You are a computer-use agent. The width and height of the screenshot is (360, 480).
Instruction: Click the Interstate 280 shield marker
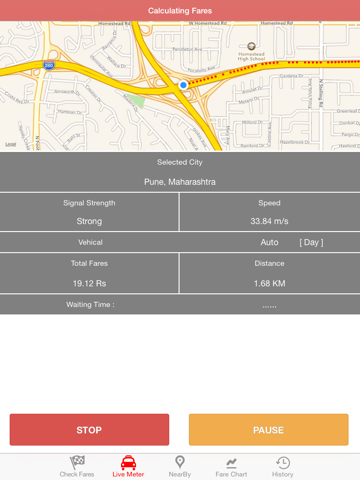(x=49, y=65)
